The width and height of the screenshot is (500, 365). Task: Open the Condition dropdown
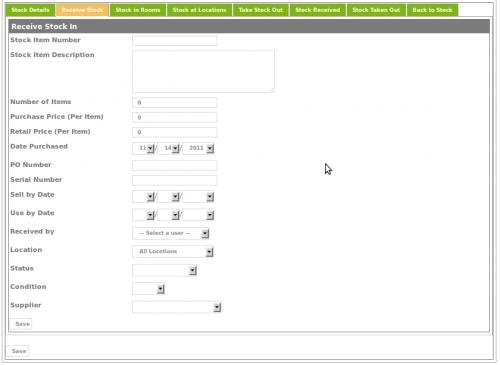pyautogui.click(x=148, y=289)
